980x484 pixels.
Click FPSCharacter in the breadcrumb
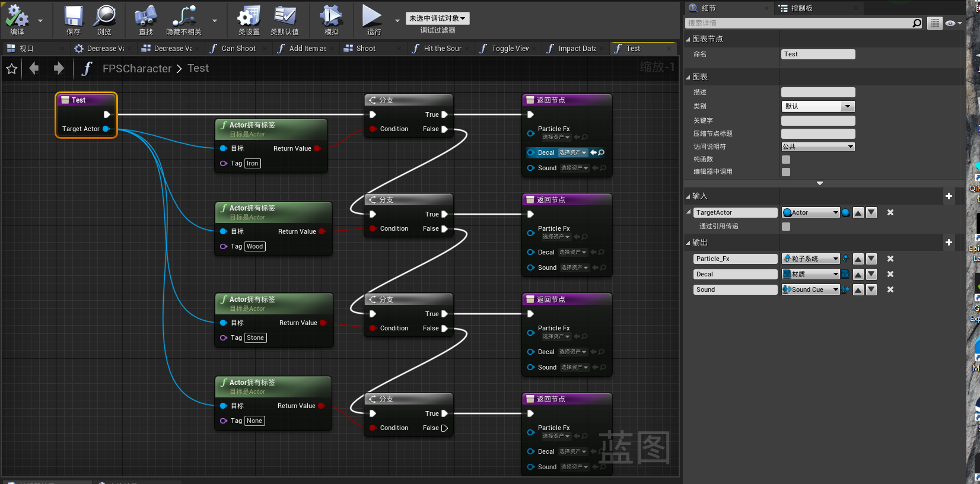(137, 68)
